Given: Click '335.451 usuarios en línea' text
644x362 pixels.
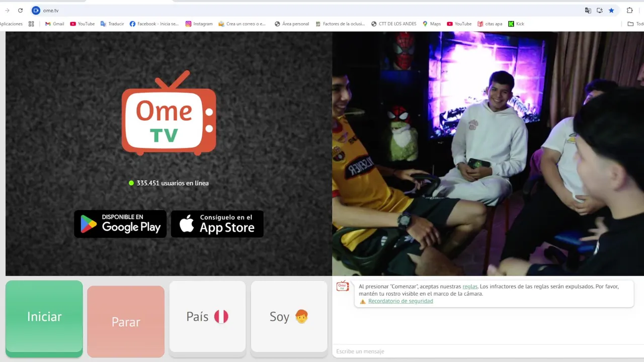Looking at the screenshot, I should click(x=173, y=183).
